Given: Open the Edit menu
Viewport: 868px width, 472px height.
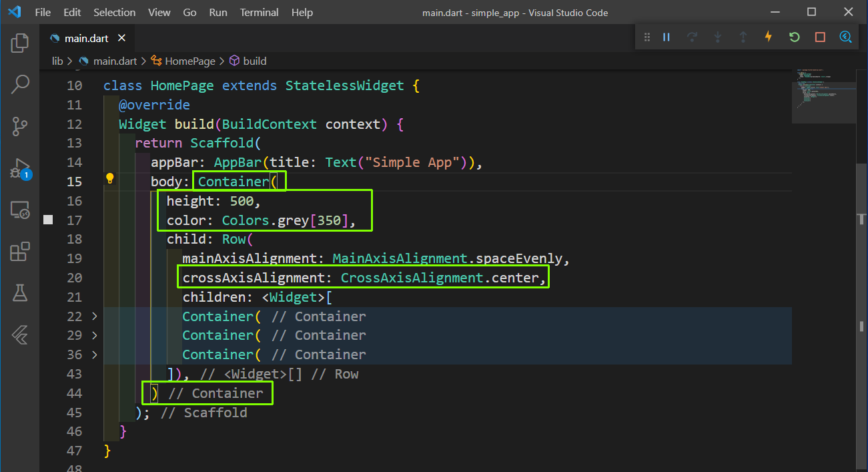Looking at the screenshot, I should 72,13.
